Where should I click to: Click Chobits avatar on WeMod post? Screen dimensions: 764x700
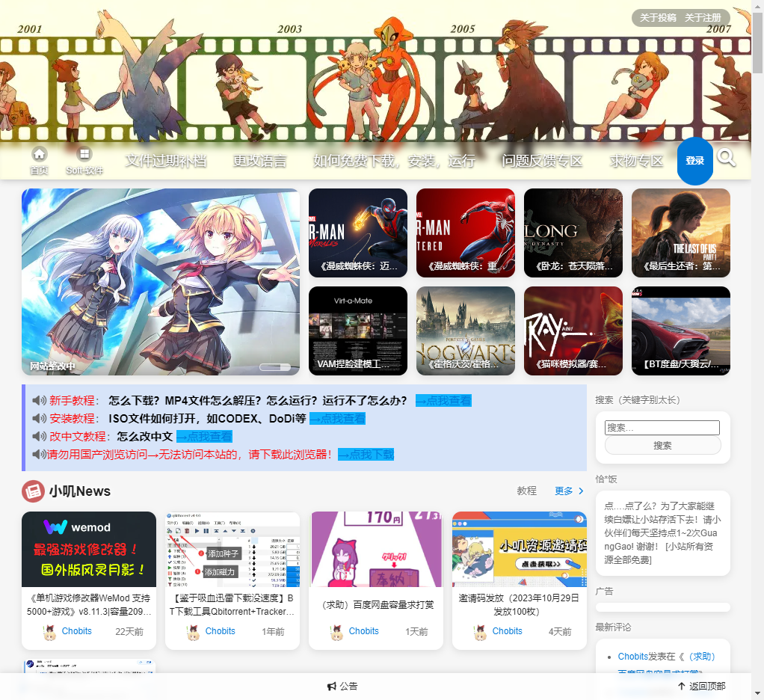tap(49, 632)
